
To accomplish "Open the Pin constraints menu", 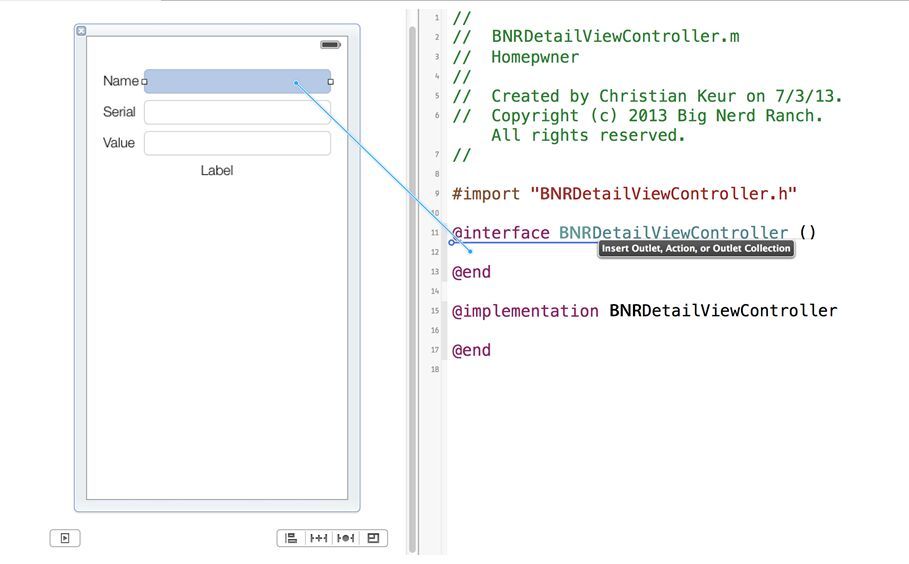I will [318, 538].
